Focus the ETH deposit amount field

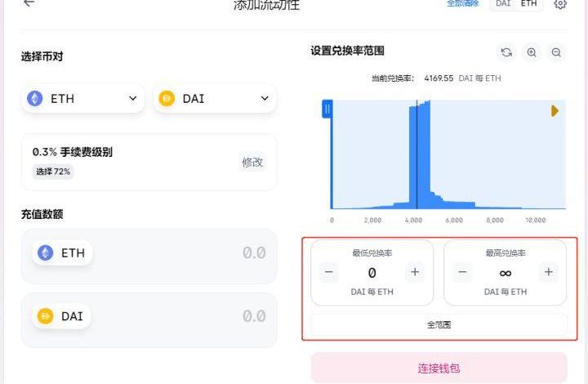coord(188,253)
